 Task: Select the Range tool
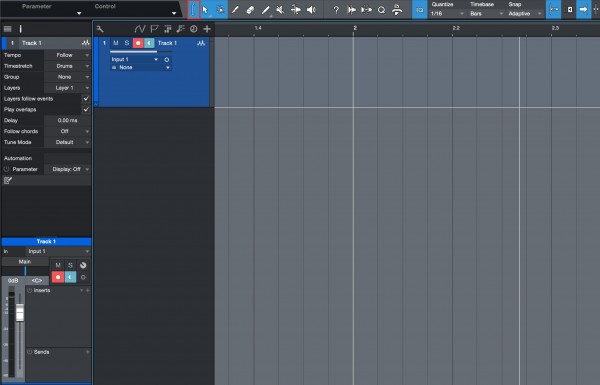(220, 10)
